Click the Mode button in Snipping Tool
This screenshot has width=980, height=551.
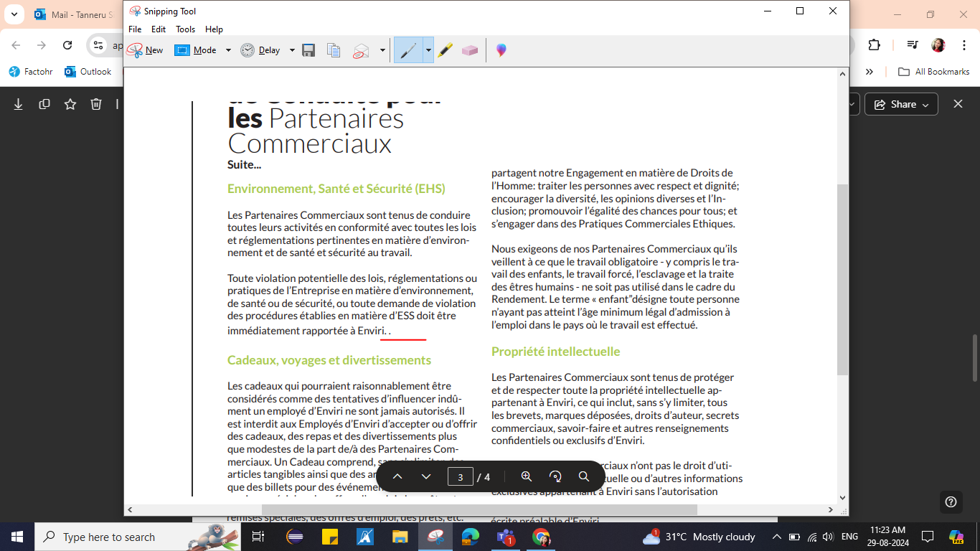[x=196, y=50]
